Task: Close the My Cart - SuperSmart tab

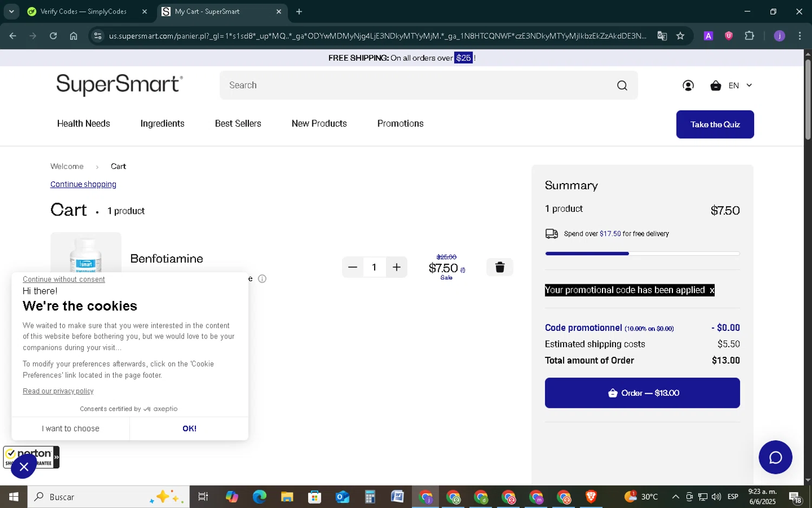Action: (x=279, y=11)
